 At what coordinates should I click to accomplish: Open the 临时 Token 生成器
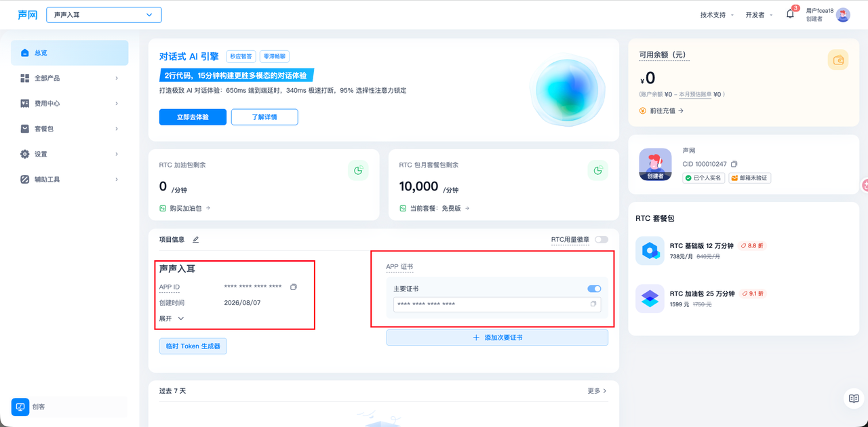pos(193,346)
